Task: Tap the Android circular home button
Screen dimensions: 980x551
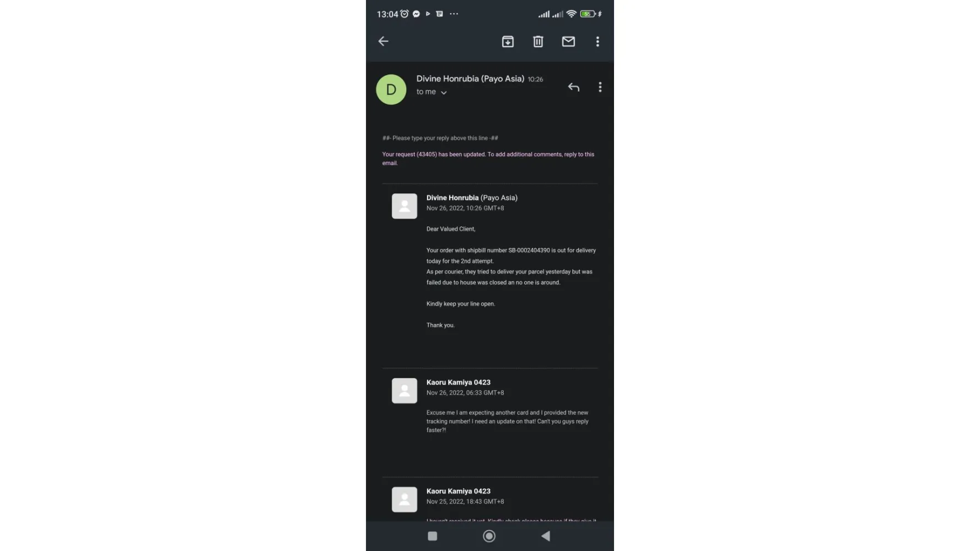Action: [489, 536]
